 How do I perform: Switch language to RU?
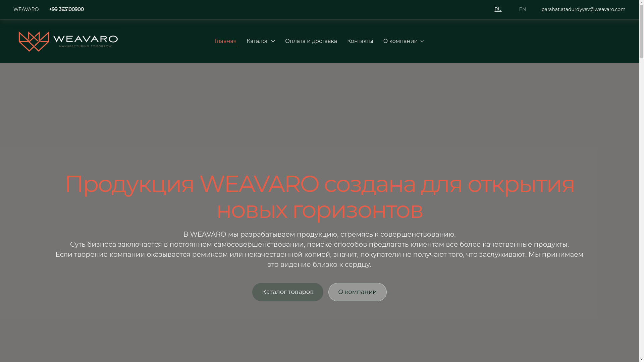(x=498, y=9)
